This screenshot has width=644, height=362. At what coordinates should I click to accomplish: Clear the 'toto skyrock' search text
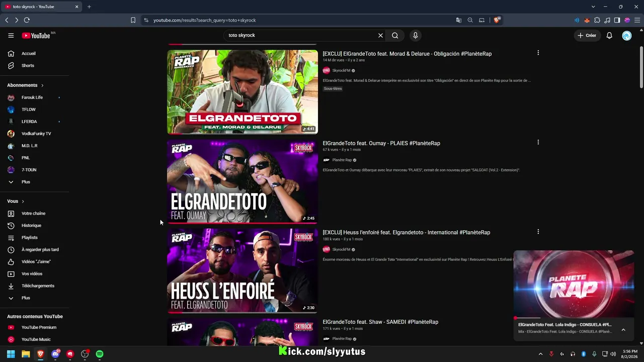pos(380,35)
